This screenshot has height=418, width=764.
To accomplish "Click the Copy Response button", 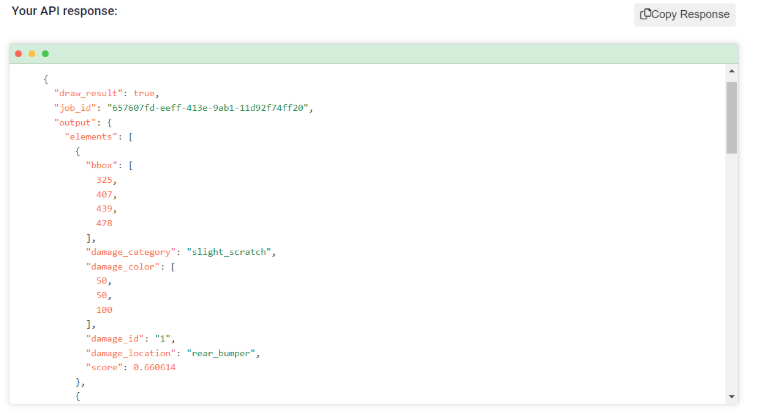I will tap(684, 15).
